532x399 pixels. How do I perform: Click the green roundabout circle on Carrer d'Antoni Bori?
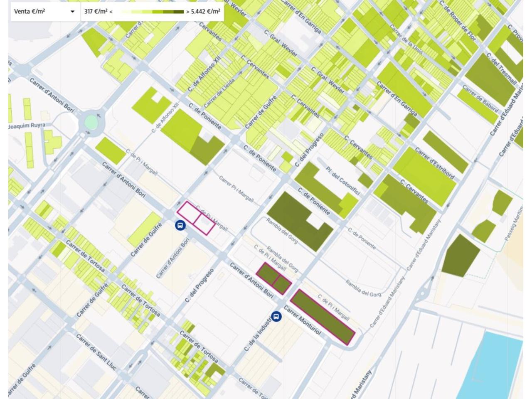pyautogui.click(x=91, y=122)
